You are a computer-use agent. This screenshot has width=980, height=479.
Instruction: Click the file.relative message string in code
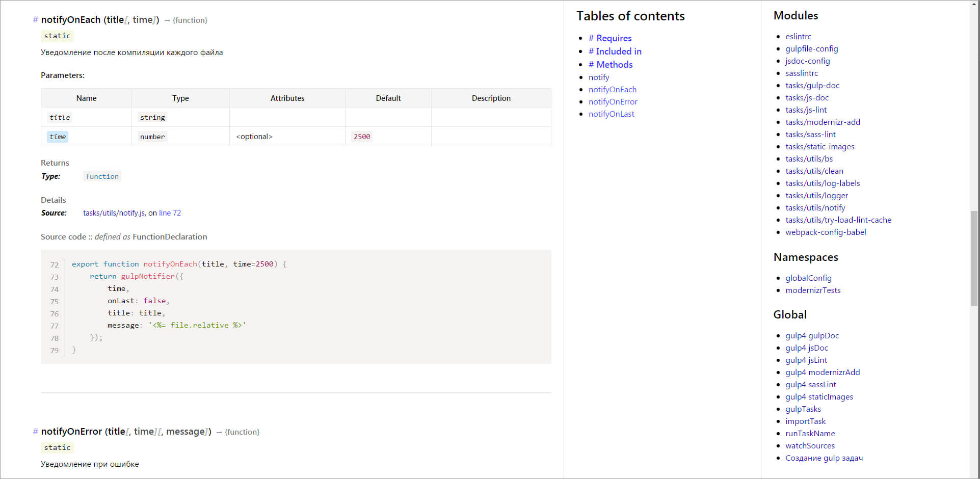197,325
